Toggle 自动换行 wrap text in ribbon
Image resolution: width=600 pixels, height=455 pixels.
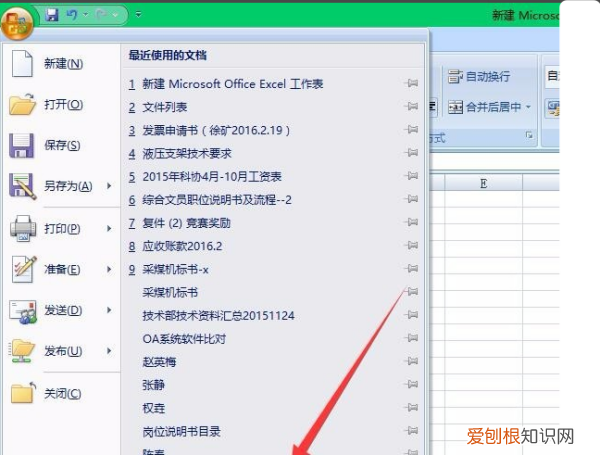(x=479, y=77)
